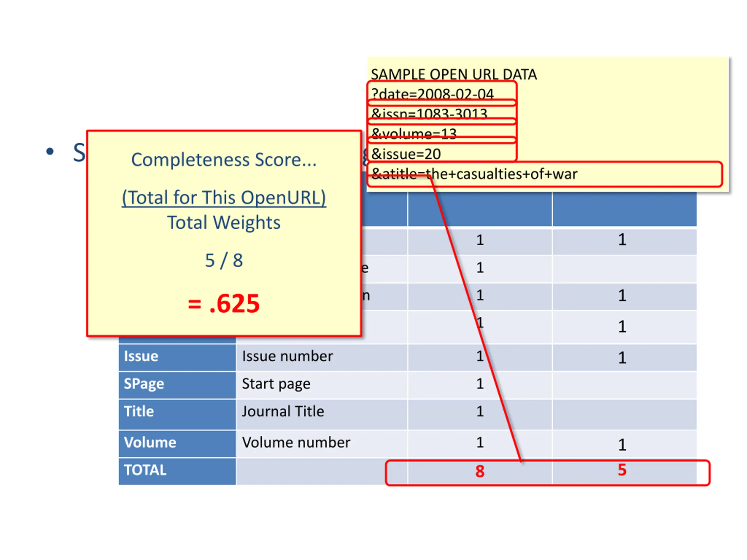Viewport: 747px width, 560px height.
Task: Select the 'SPage' row header cell
Action: [x=177, y=385]
